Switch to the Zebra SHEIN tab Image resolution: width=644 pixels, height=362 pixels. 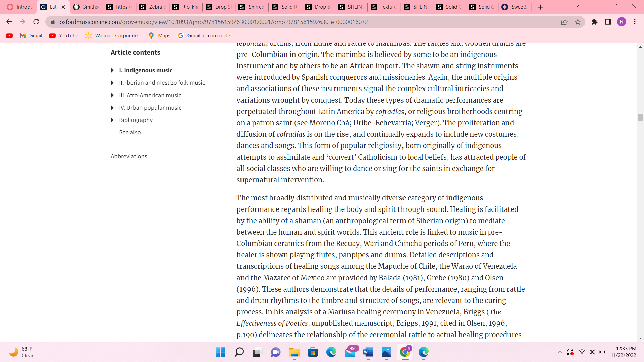click(153, 7)
